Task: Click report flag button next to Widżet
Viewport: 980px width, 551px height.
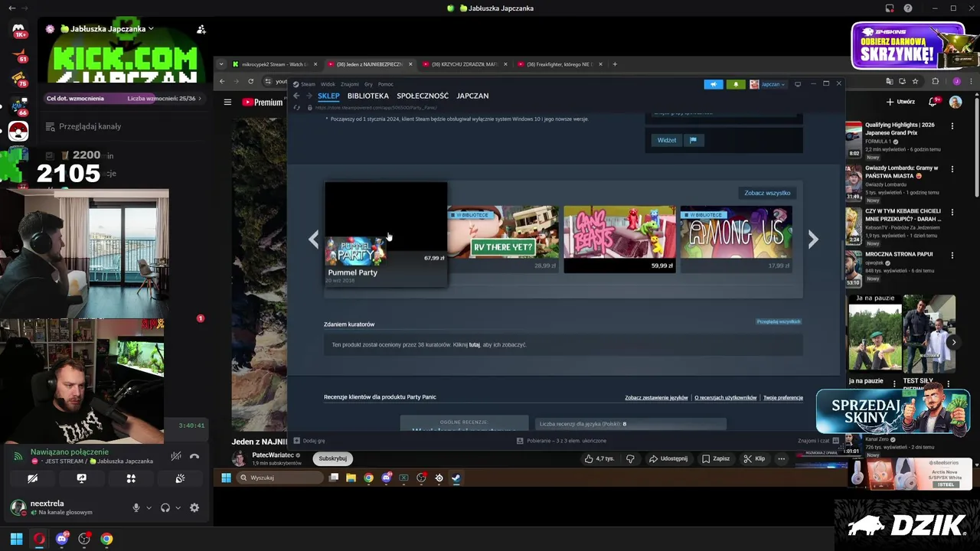Action: click(693, 140)
